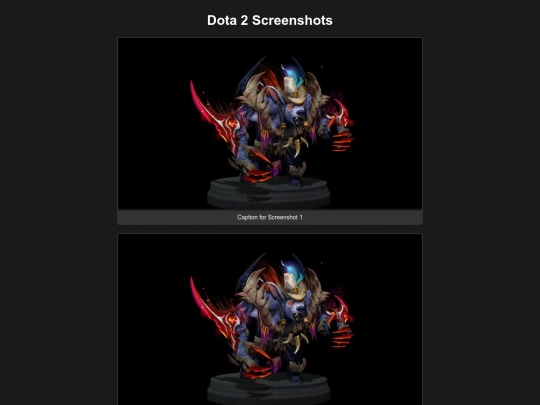
Task: Click the red foot claws in first screenshot
Action: (x=257, y=176)
